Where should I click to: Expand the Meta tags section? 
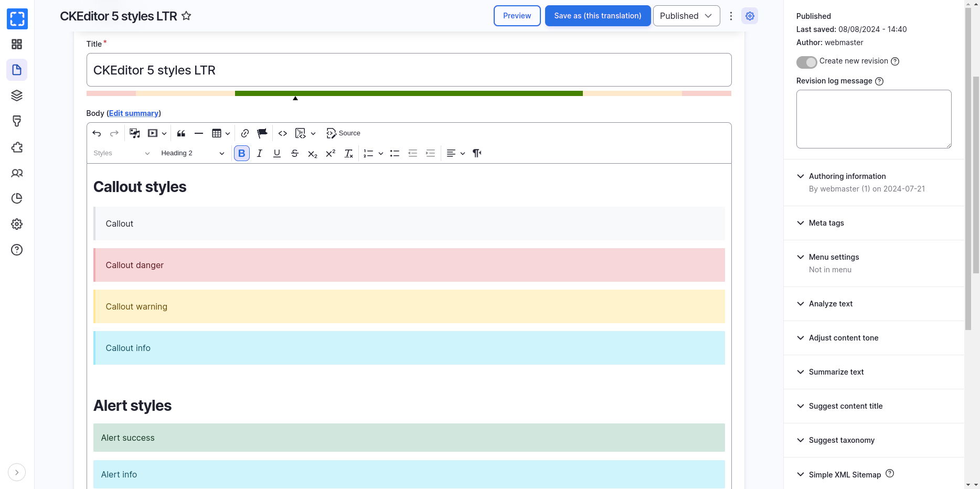(x=874, y=223)
